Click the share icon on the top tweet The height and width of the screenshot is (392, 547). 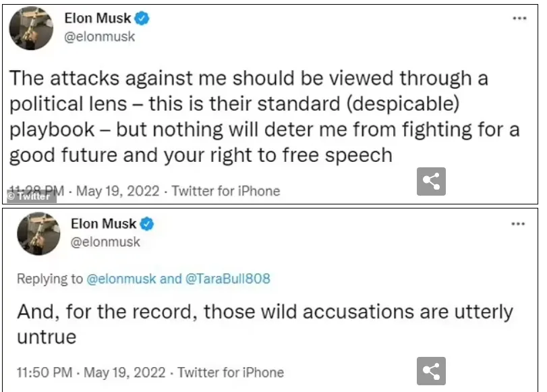(x=430, y=181)
